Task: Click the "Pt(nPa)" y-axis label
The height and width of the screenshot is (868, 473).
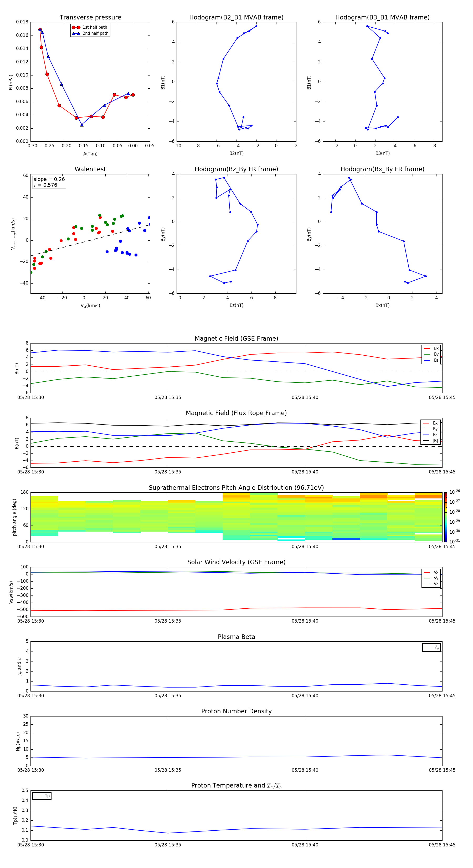Action: pos(11,82)
